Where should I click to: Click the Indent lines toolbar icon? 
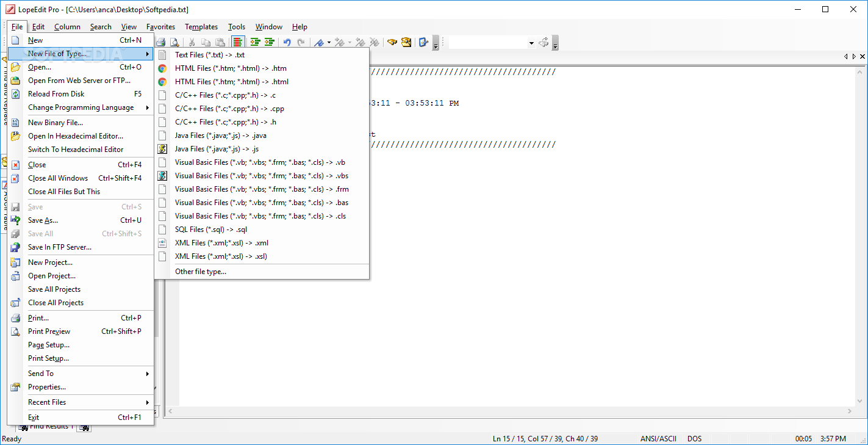pos(255,42)
